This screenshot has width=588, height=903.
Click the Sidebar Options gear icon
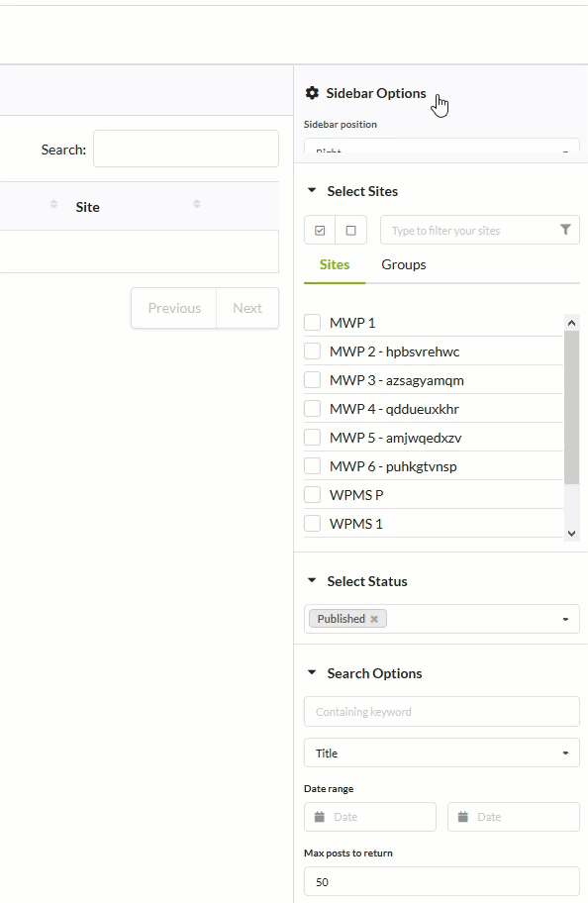click(x=312, y=92)
